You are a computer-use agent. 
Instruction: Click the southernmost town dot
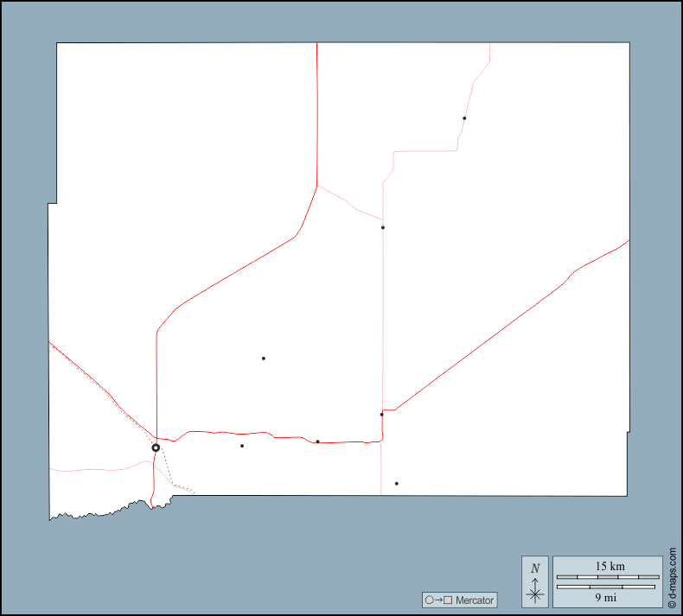tap(396, 484)
